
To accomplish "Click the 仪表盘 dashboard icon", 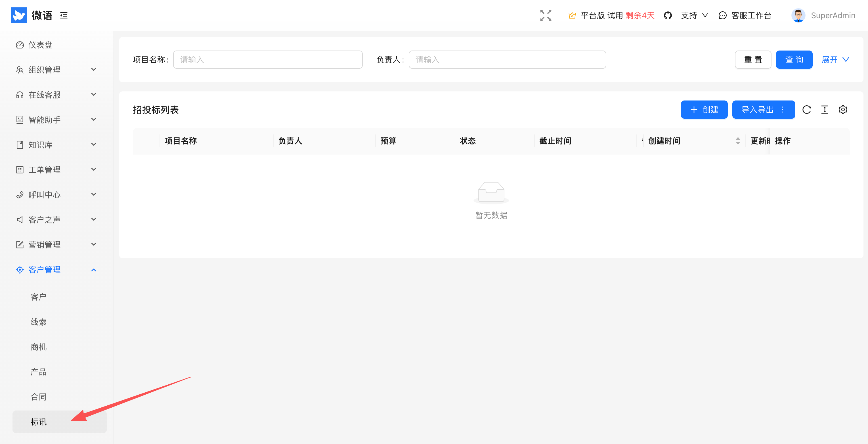I will (20, 45).
